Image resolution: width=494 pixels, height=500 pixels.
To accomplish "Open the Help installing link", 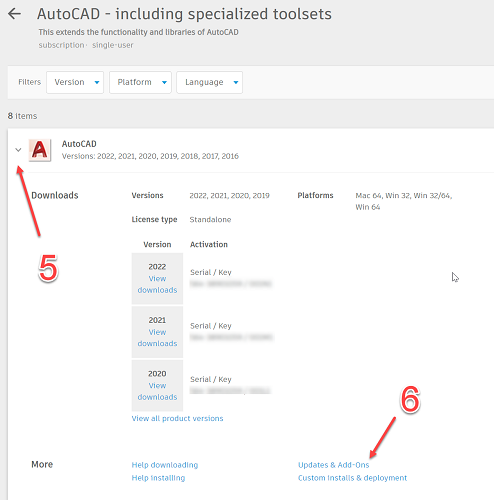I will coord(158,478).
